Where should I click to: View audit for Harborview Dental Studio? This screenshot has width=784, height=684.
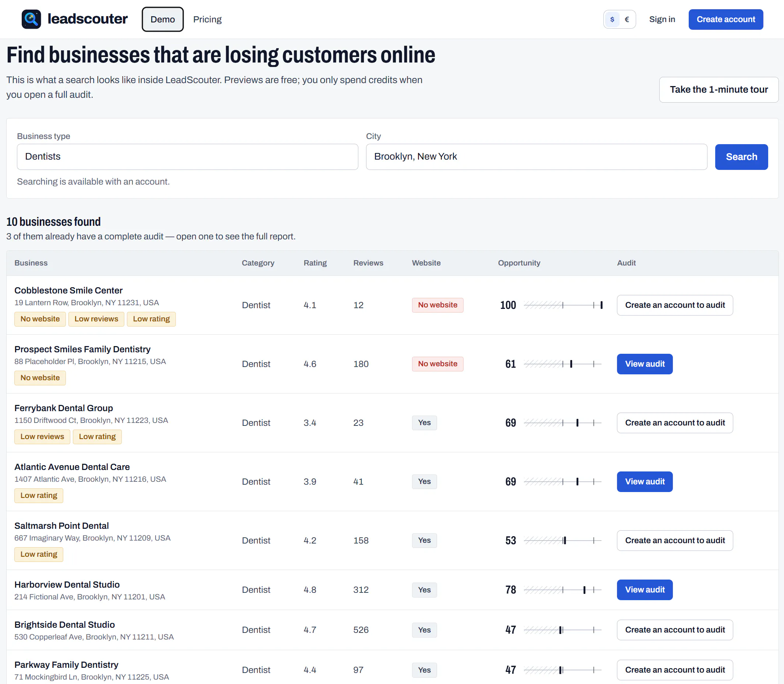point(645,589)
